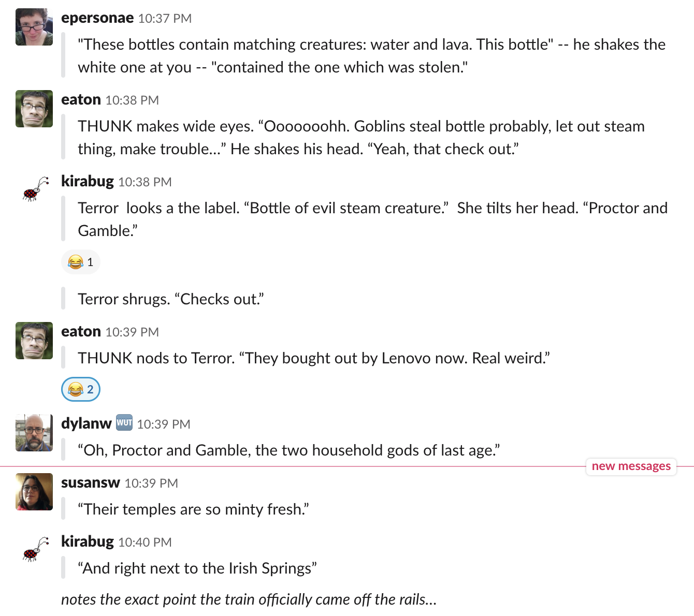
Task: Open the 10:39 PM timestamp on susansw's message
Action: coord(151,483)
